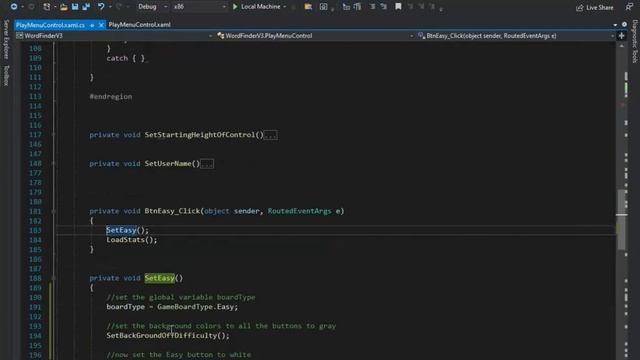
Task: Click the toolbar icon after Find in Files
Action: (x=323, y=7)
